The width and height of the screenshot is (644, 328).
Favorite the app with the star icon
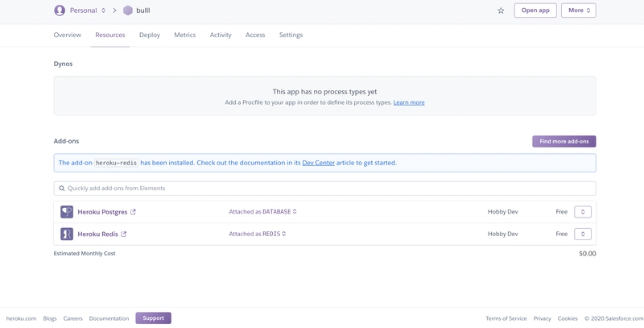click(x=501, y=10)
